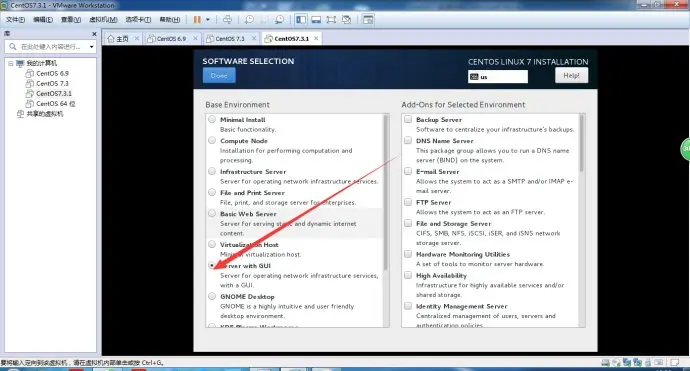Close the library panel
This screenshot has height=371, width=690.
coord(94,34)
